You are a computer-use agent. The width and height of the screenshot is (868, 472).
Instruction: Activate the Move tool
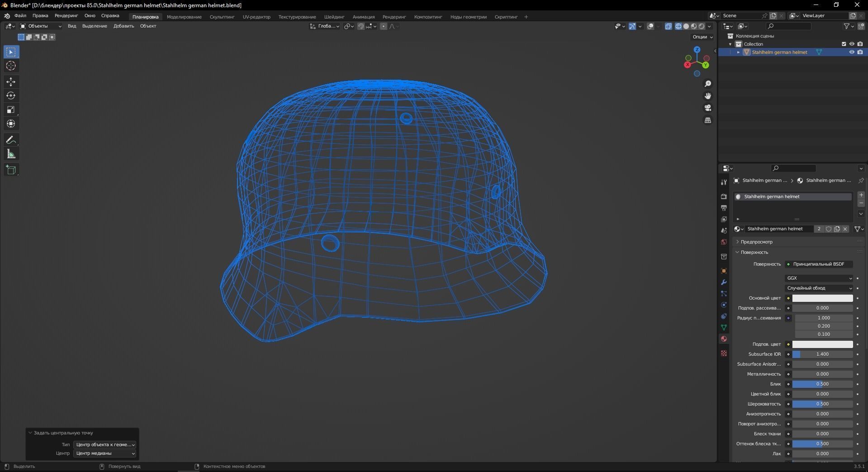11,82
